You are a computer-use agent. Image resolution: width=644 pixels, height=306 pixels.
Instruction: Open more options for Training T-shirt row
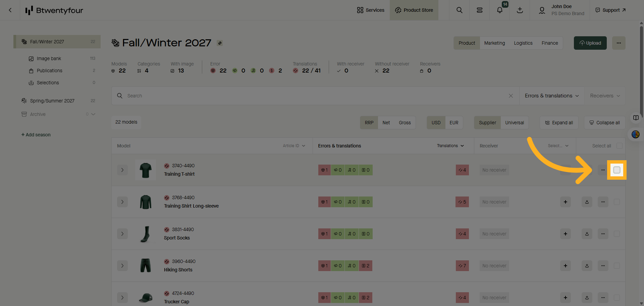[x=603, y=170]
